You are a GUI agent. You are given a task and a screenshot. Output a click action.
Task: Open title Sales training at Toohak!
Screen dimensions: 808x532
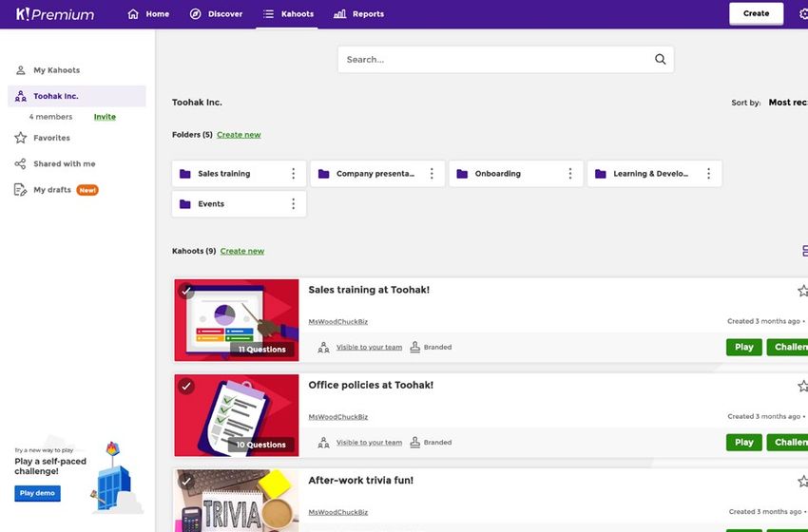tap(369, 290)
